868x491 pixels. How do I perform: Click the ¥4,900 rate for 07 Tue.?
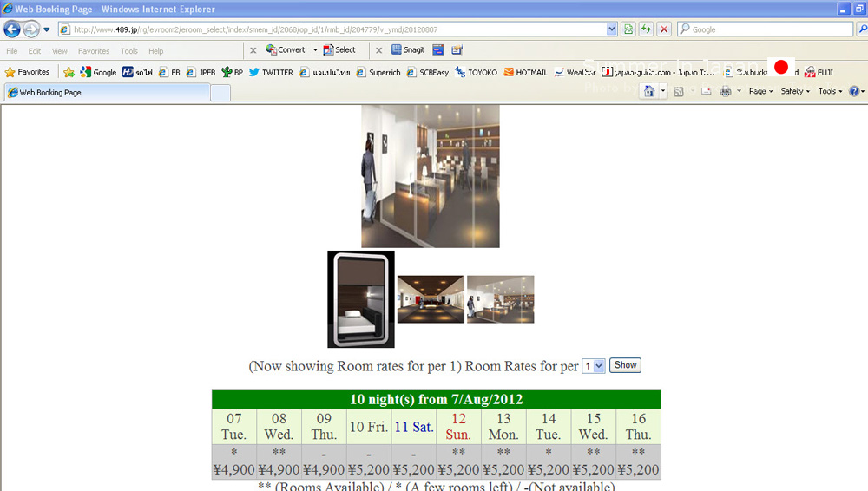point(233,469)
